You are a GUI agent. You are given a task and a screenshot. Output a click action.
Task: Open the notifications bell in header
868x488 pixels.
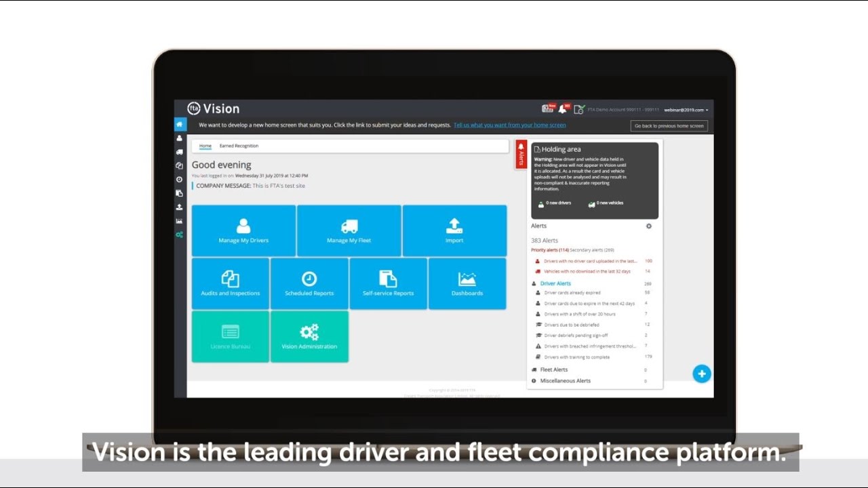pos(563,108)
